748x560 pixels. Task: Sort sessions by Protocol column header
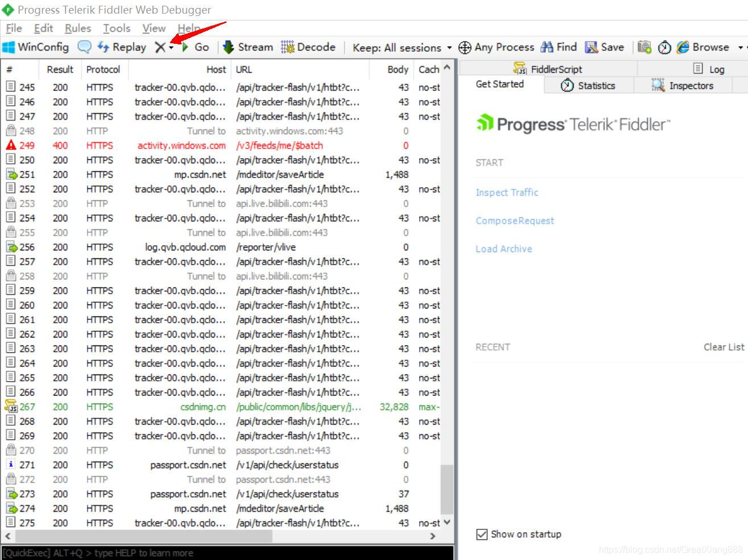(104, 69)
